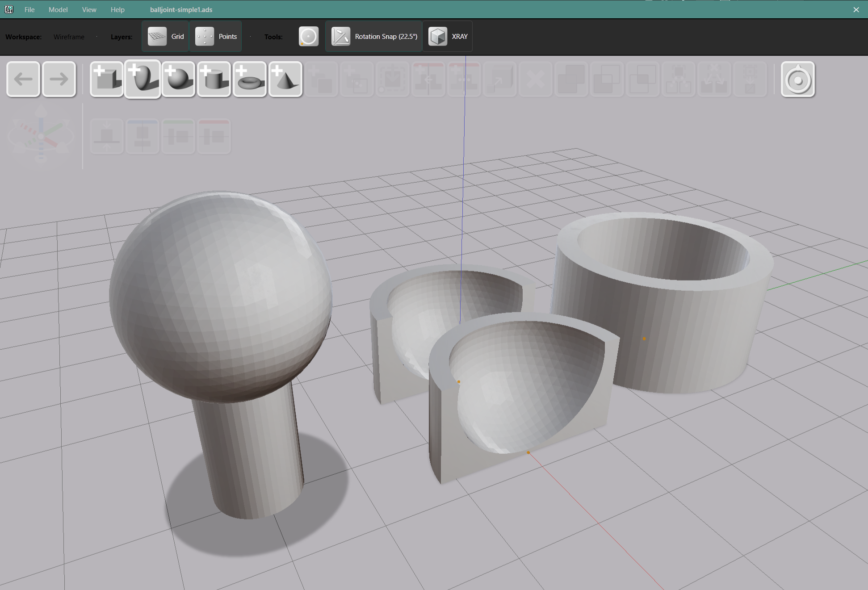The width and height of the screenshot is (868, 590).
Task: Open the Model menu
Action: [x=58, y=9]
